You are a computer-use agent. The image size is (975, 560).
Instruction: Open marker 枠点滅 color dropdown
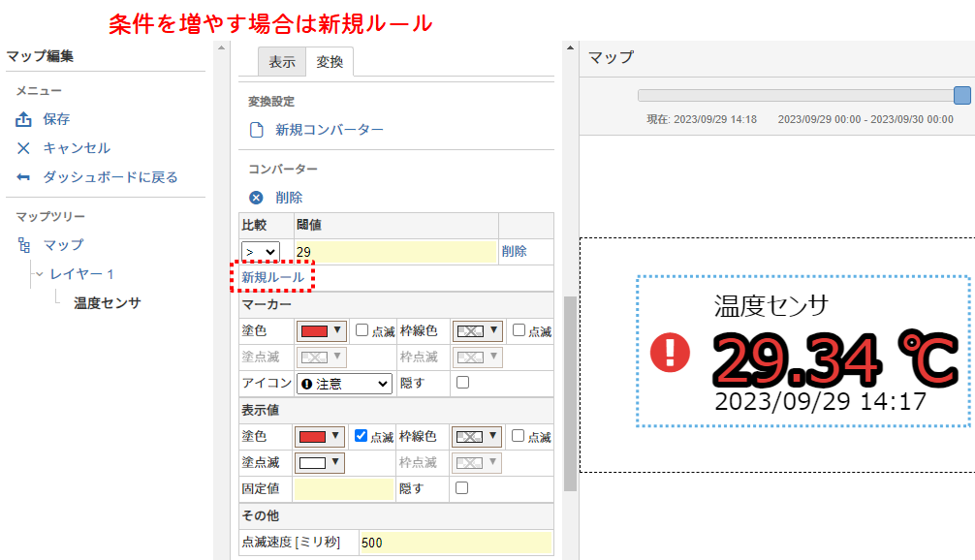click(x=477, y=357)
